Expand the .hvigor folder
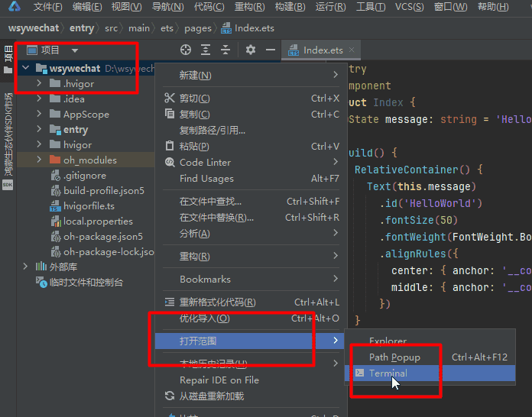This screenshot has width=532, height=417. pos(39,83)
